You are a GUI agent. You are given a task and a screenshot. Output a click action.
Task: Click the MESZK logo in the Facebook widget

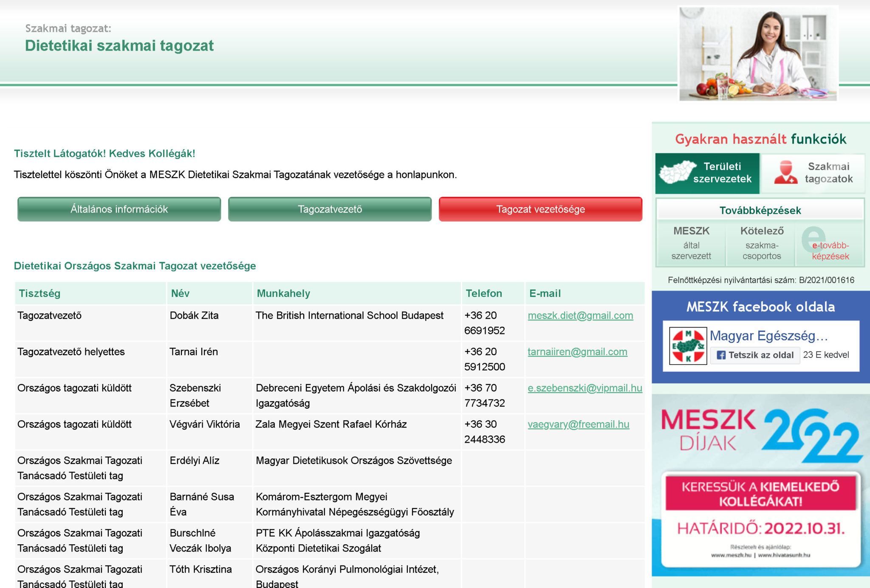688,346
